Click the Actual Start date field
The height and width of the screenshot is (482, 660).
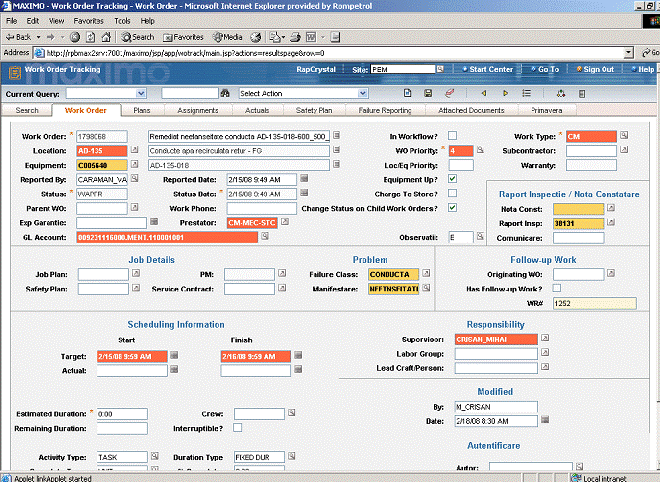pyautogui.click(x=132, y=370)
